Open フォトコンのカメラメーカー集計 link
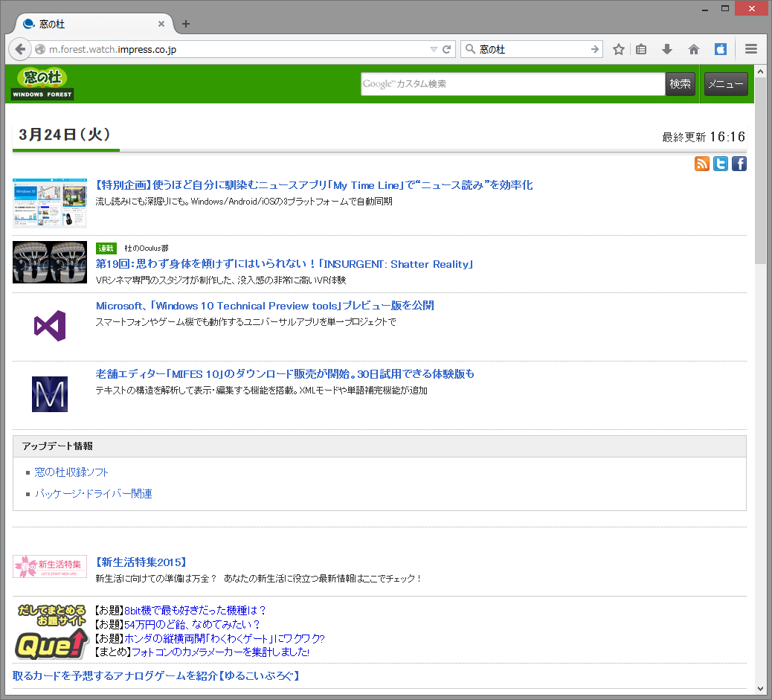772x700 pixels. pyautogui.click(x=221, y=652)
